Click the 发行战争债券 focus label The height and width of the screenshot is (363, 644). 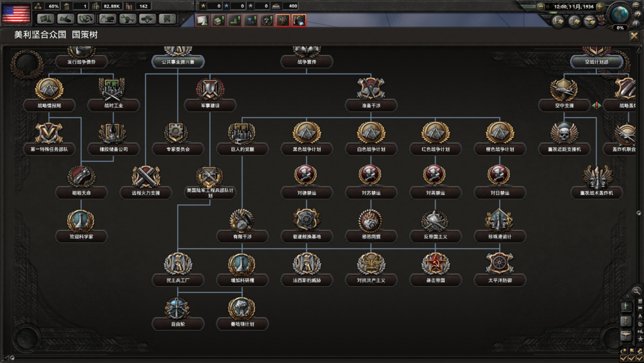point(81,62)
